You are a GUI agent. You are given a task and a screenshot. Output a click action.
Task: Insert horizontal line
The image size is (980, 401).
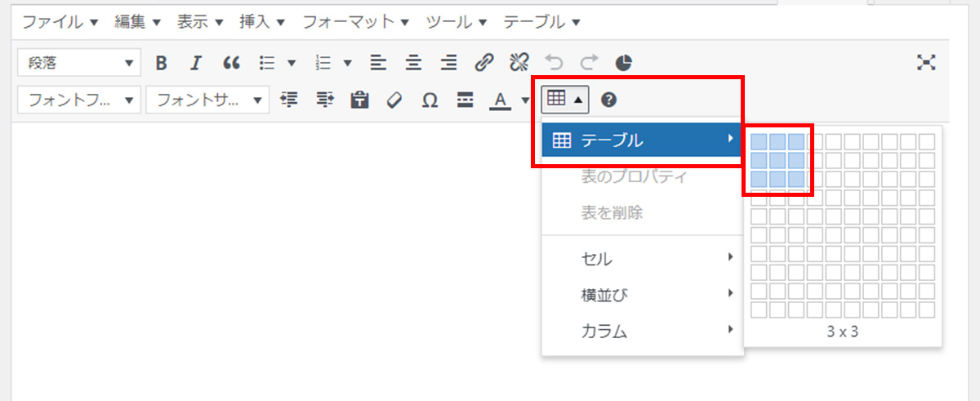(x=465, y=100)
